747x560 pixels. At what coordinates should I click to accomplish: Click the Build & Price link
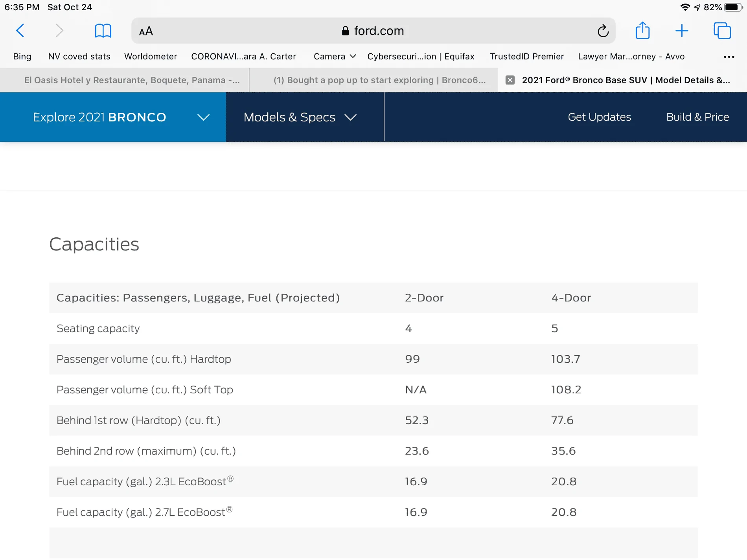[x=697, y=117]
